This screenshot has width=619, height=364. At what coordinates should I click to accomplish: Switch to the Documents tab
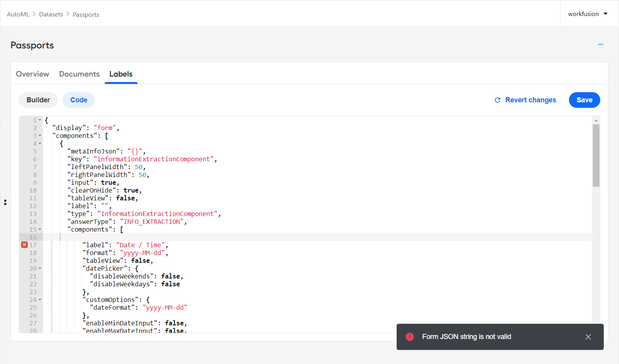pyautogui.click(x=79, y=74)
